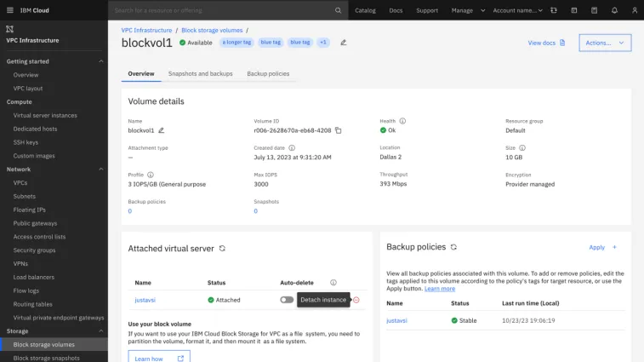Open the Actions dropdown
The width and height of the screenshot is (644, 362).
(605, 43)
